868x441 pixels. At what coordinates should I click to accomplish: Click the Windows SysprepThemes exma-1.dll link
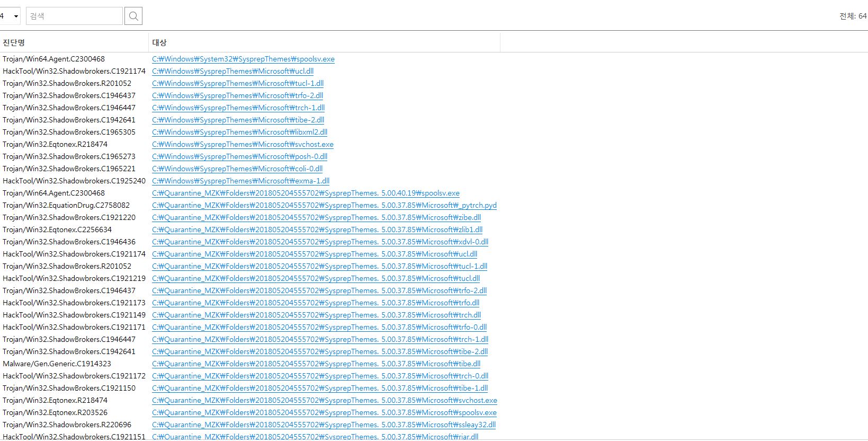240,181
